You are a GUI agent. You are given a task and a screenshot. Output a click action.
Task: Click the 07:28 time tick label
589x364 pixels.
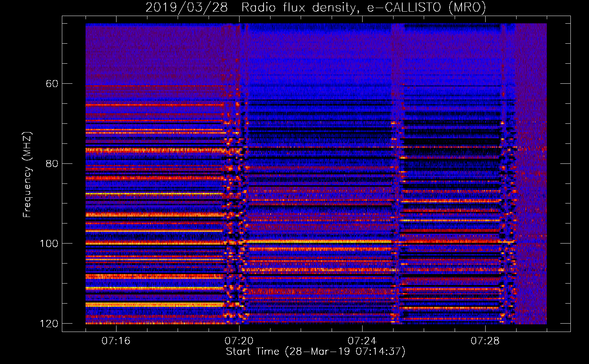point(485,341)
